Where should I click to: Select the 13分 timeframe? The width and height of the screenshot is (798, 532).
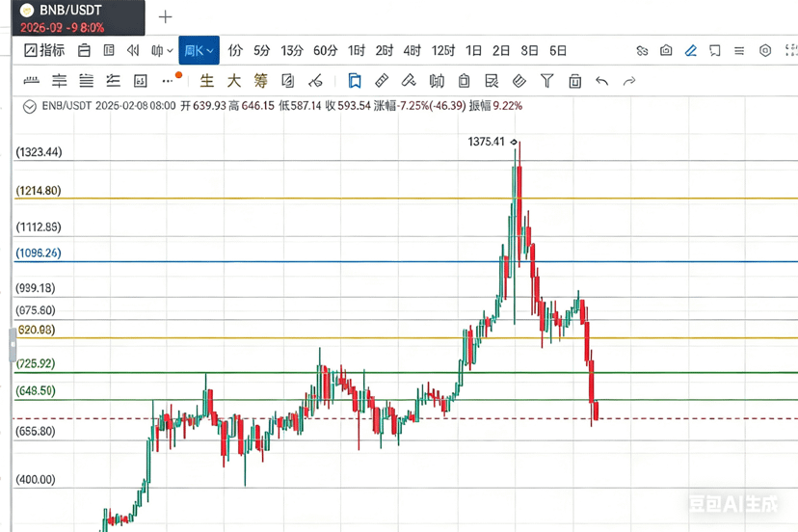coord(292,50)
